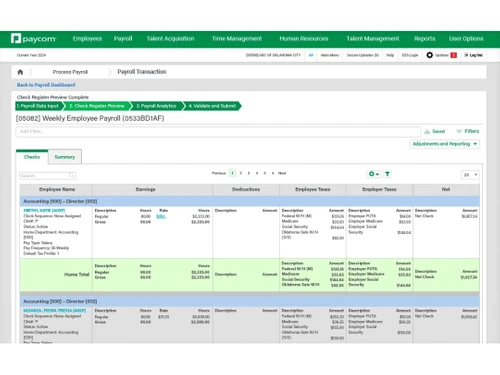The height and width of the screenshot is (375, 500).
Task: Select page 3 in pagination
Action: click(x=249, y=173)
